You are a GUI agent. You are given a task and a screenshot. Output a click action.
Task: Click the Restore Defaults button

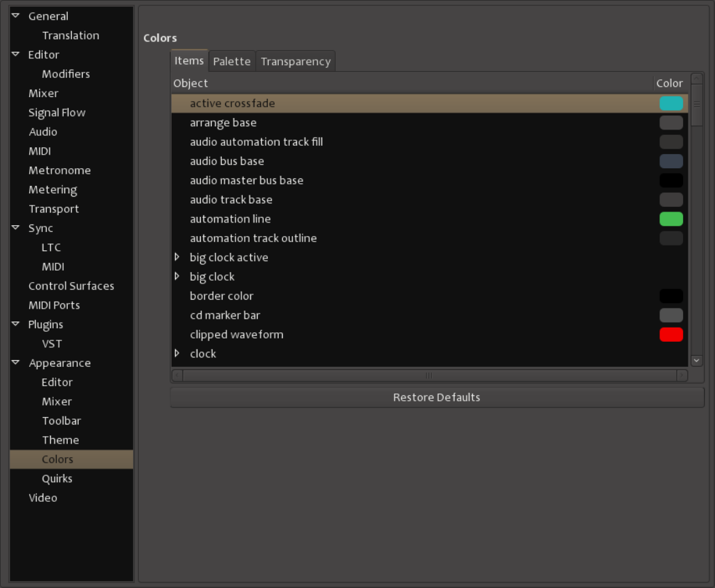pyautogui.click(x=437, y=397)
